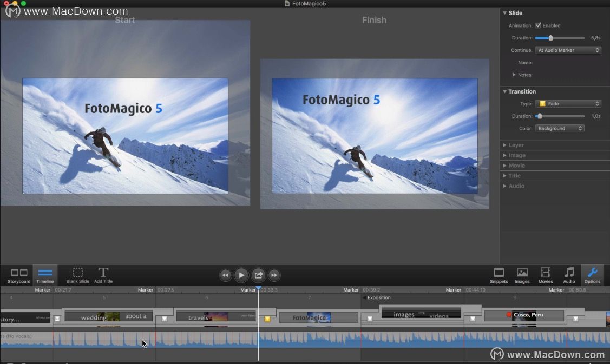Image resolution: width=610 pixels, height=364 pixels.
Task: Expand the Notes disclosure triangle
Action: [514, 75]
